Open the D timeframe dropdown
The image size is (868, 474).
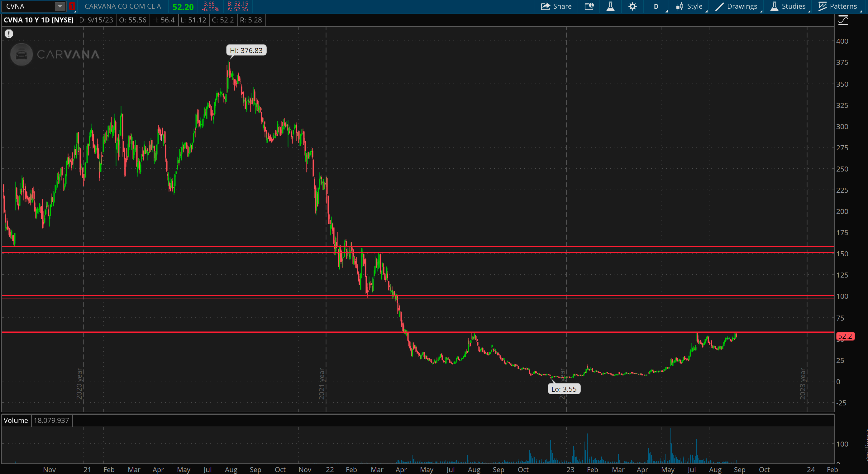coord(656,7)
